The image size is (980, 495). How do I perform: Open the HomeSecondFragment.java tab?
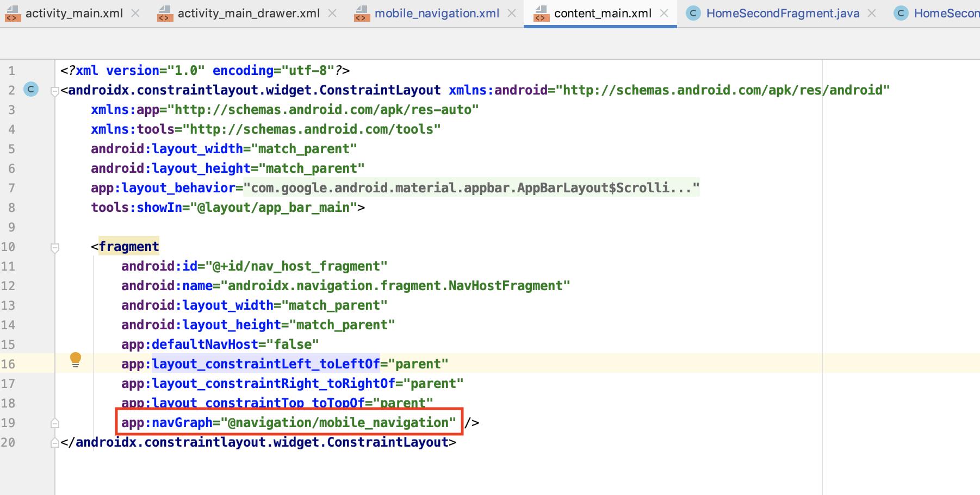[x=783, y=14]
